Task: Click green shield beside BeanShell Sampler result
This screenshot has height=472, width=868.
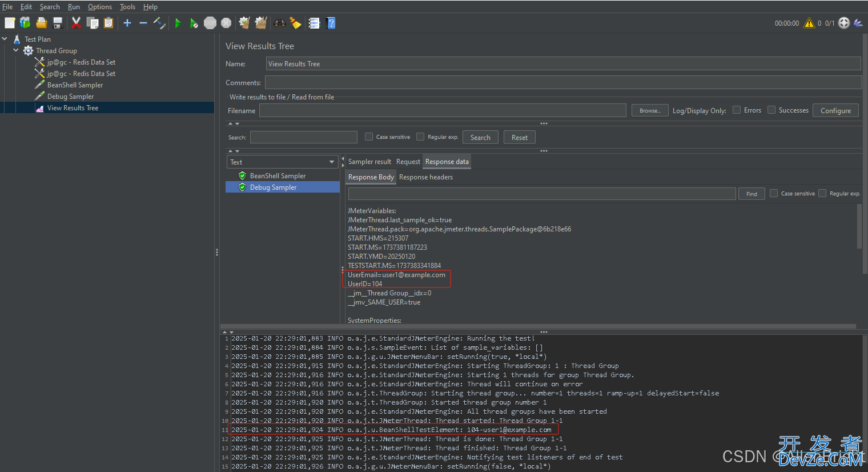Action: (x=242, y=175)
